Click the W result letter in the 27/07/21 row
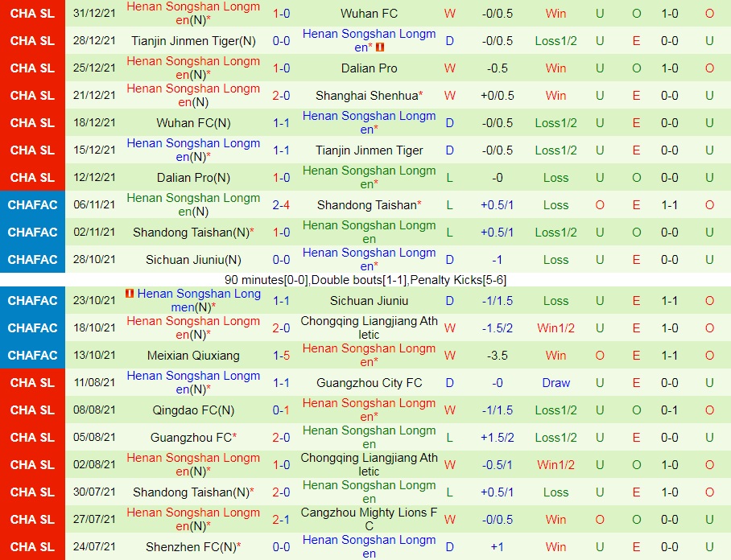 click(x=449, y=520)
